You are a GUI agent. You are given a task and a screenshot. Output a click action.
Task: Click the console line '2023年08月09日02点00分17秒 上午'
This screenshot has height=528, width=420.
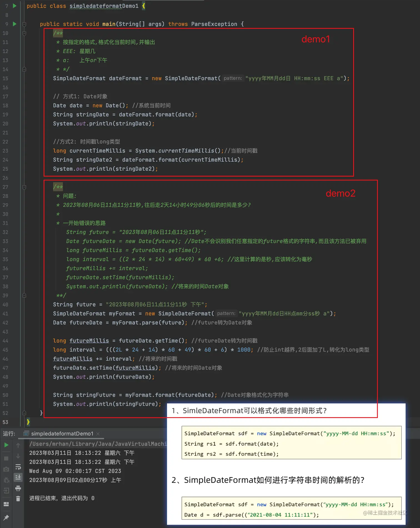[x=75, y=480]
